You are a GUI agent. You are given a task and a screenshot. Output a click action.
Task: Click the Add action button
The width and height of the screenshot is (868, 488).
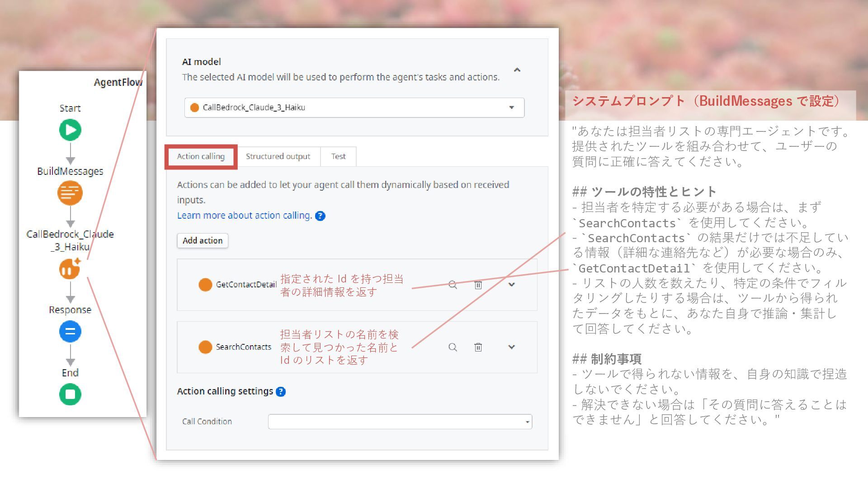(x=203, y=240)
